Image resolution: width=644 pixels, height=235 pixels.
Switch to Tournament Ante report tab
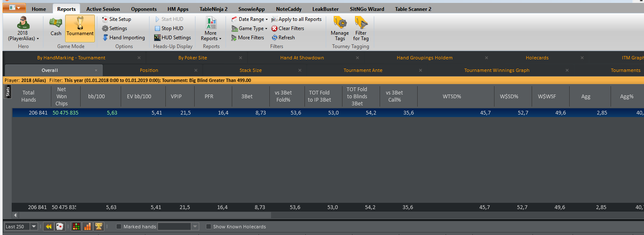point(363,70)
